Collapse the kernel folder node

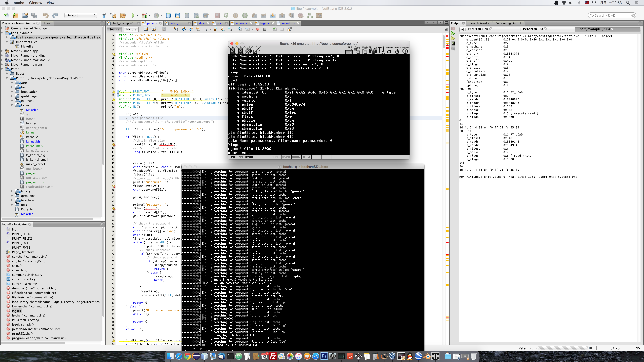click(12, 105)
